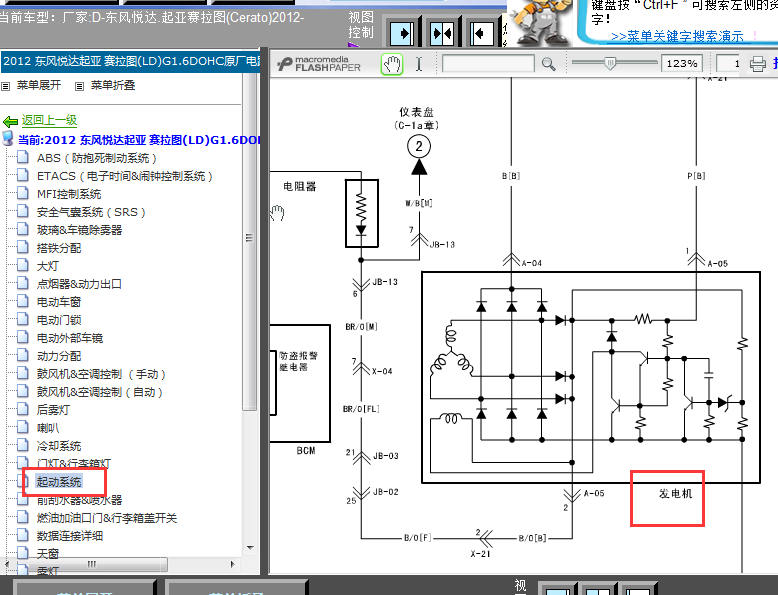
Task: Open 数据连接详细 entry
Action: (70, 536)
